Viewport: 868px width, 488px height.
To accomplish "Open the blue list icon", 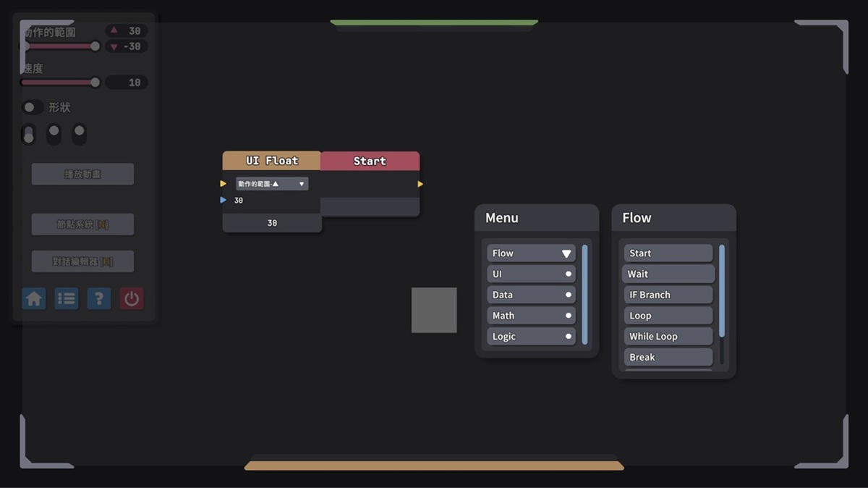I will (x=67, y=298).
